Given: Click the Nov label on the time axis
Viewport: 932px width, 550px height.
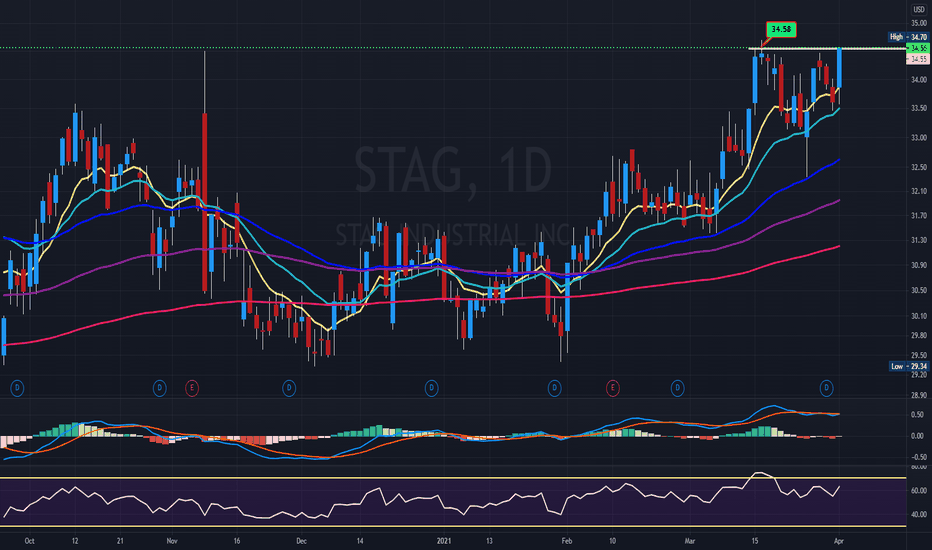Looking at the screenshot, I should (x=172, y=541).
